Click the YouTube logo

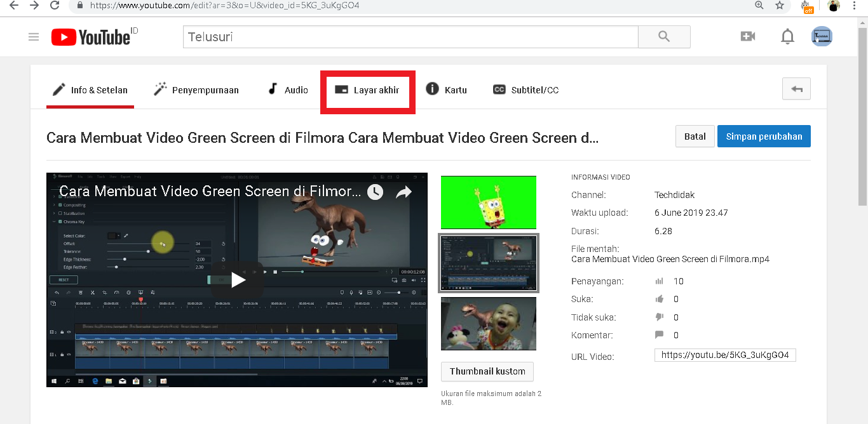(92, 37)
